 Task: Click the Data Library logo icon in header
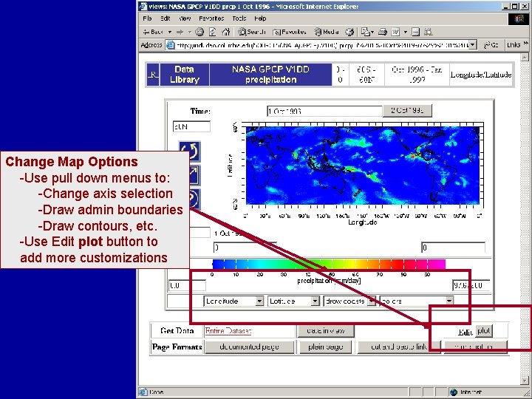pyautogui.click(x=154, y=75)
